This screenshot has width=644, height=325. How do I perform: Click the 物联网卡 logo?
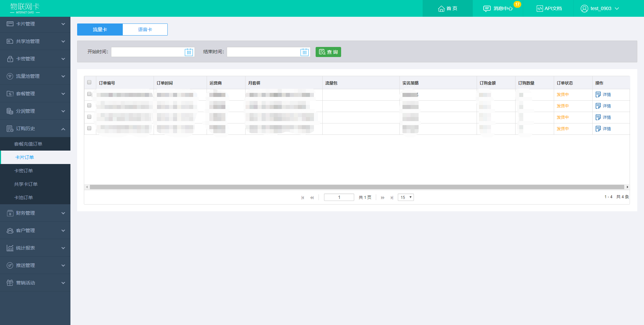click(25, 8)
